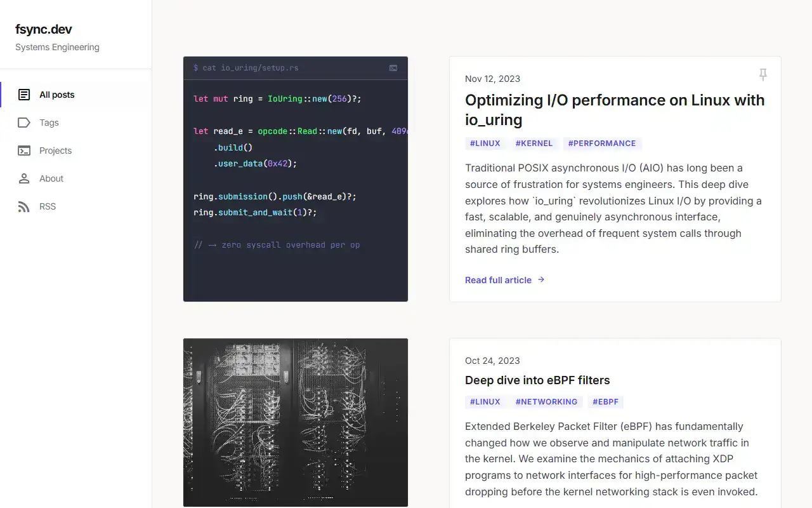Filter by #LINUX tag on io_uring post
Screen dimensions: 812x508
[x=485, y=144]
